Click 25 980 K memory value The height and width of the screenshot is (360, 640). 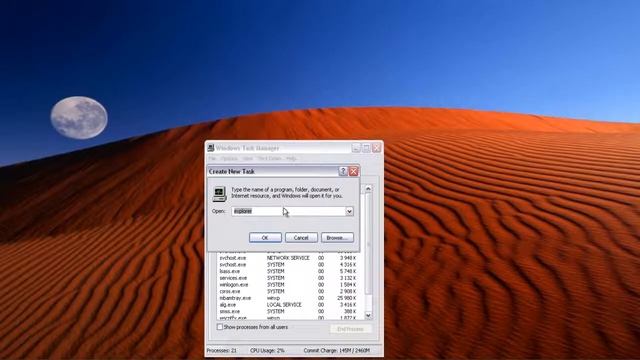pos(347,298)
